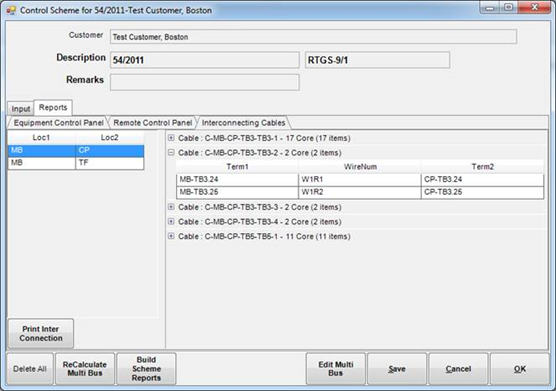Screen dimensions: 556x391
Task: Expand cable C-MB-CP-TB3-TB3-1 group
Action: click(171, 138)
